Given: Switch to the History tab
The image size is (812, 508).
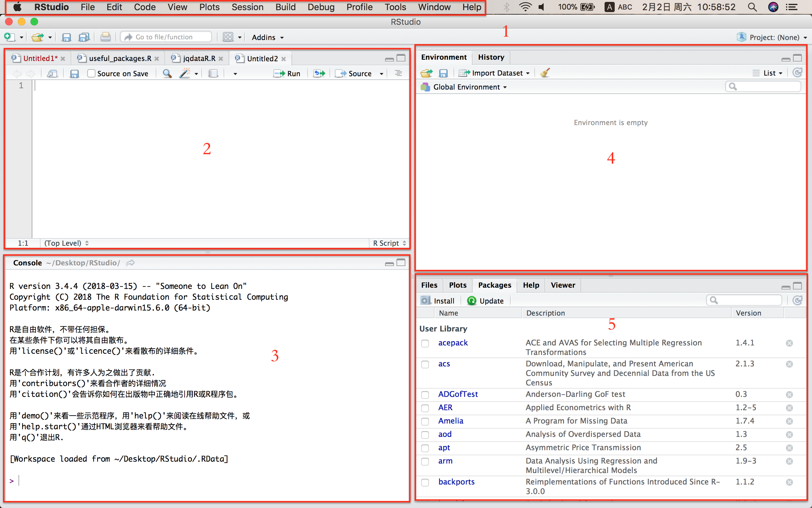Looking at the screenshot, I should pos(491,57).
